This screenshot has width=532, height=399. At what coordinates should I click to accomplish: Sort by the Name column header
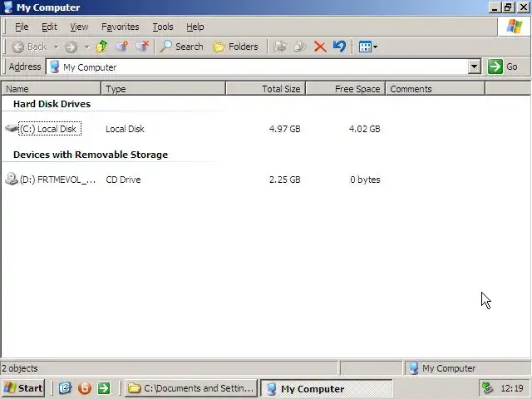coord(52,89)
